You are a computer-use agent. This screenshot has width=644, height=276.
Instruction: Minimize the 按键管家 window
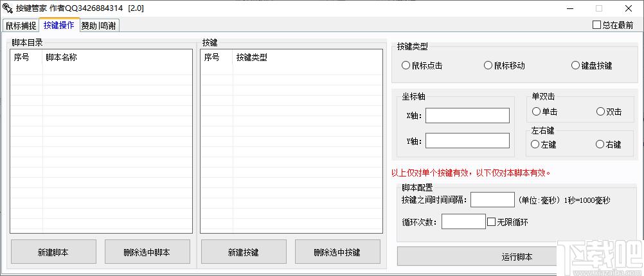point(571,8)
